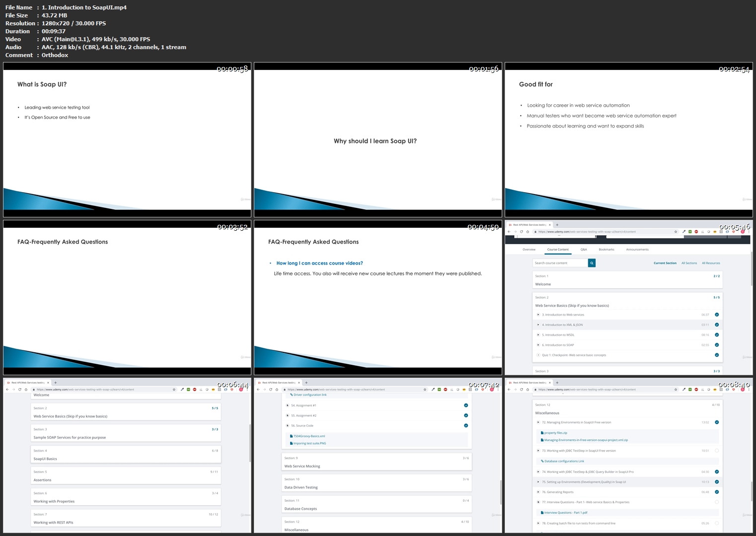Image resolution: width=756 pixels, height=536 pixels.
Task: Expand Section 10 Data Driven Testing
Action: (x=377, y=483)
